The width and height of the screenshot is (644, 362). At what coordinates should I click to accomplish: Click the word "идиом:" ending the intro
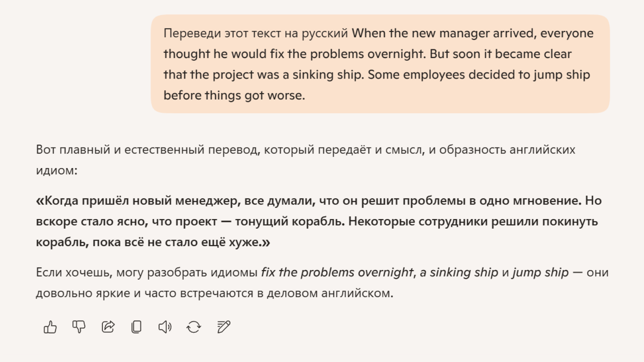point(56,171)
